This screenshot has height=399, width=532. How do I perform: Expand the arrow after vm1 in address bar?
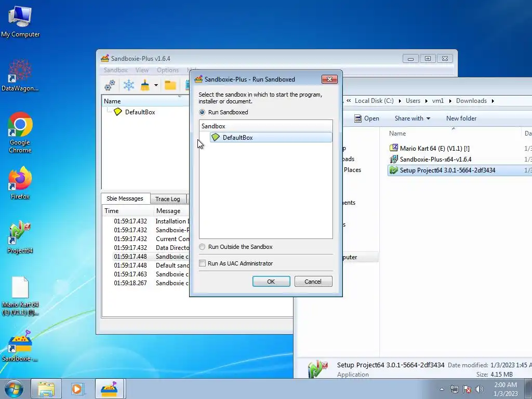450,101
